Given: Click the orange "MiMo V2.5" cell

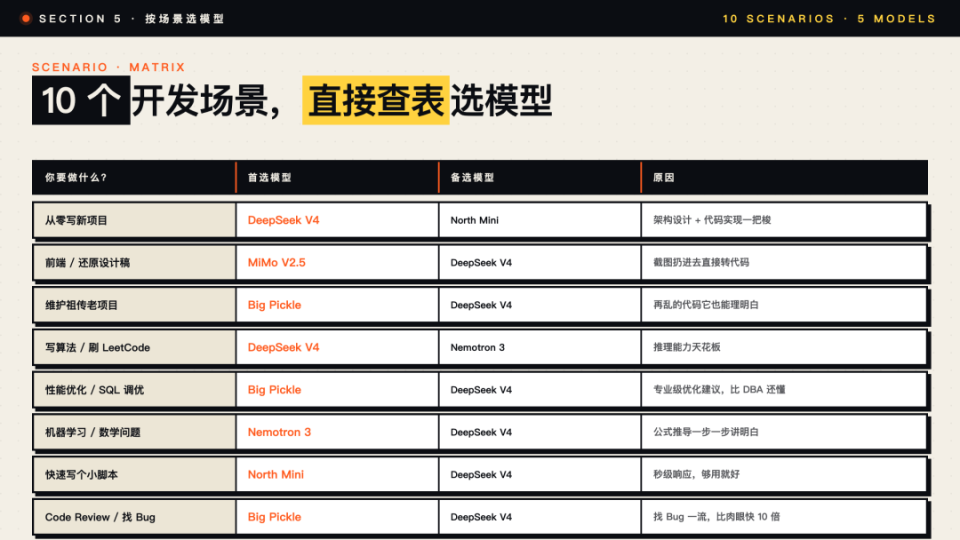Looking at the screenshot, I should point(277,263).
